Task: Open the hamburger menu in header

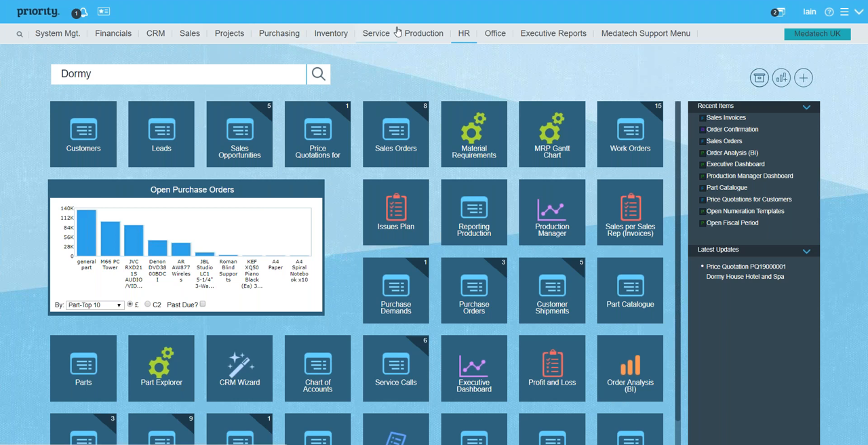Action: (x=844, y=12)
